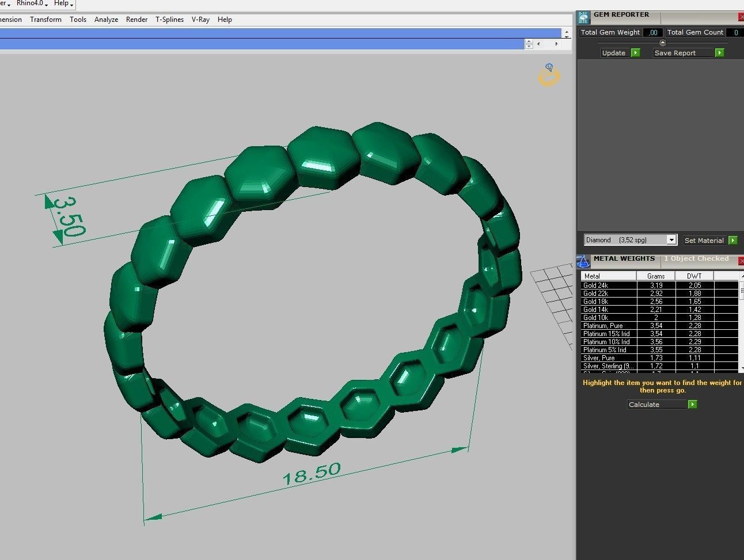The image size is (744, 560).
Task: Click the green arrow next to Save Report
Action: click(x=719, y=53)
